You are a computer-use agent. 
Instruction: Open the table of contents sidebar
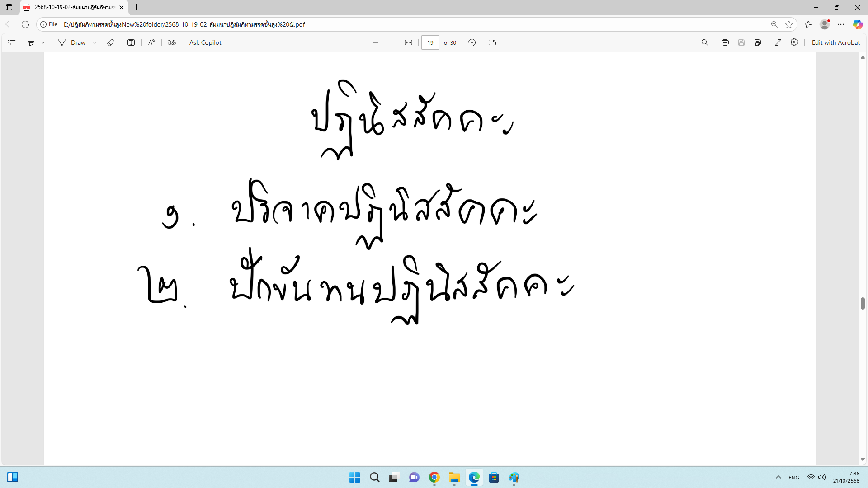[x=12, y=42]
